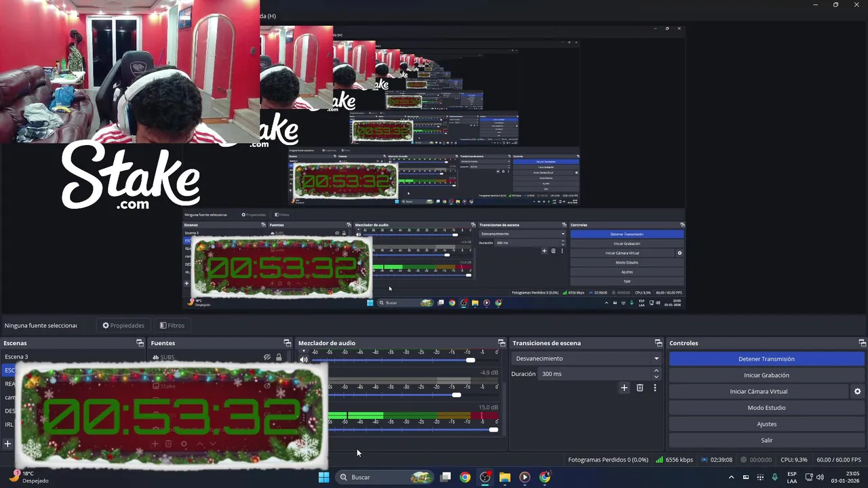
Task: Increase transition duration with up arrow
Action: (x=656, y=371)
